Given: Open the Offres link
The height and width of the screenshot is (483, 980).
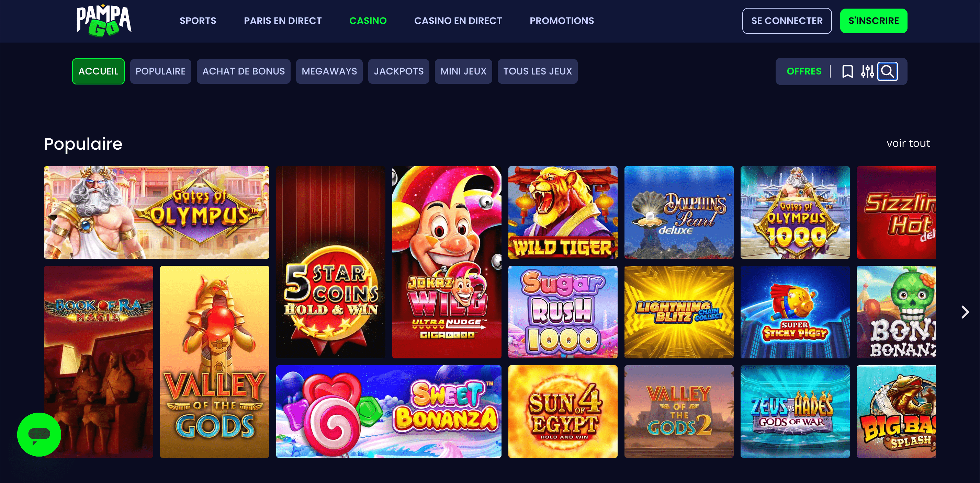Looking at the screenshot, I should pyautogui.click(x=804, y=71).
